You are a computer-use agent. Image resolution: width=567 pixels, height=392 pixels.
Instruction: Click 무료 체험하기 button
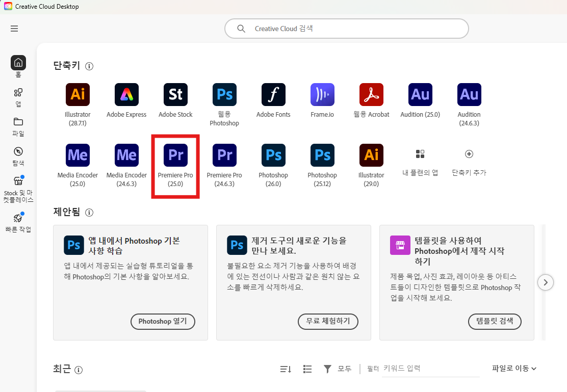(328, 322)
